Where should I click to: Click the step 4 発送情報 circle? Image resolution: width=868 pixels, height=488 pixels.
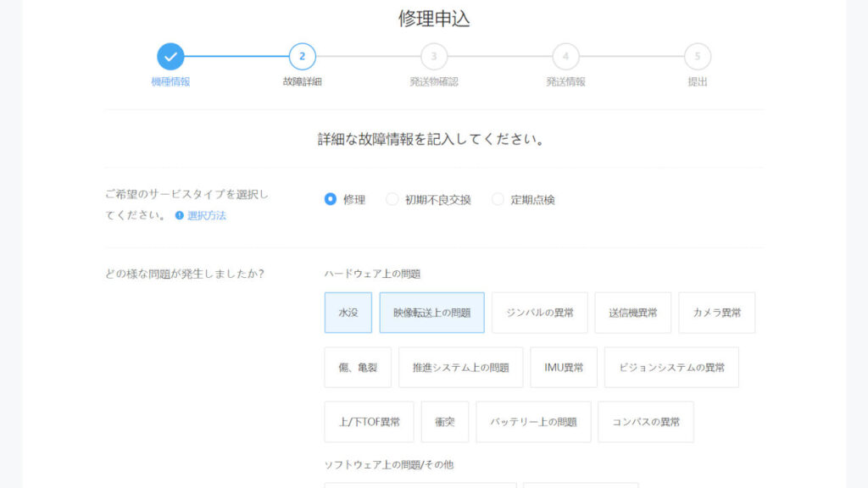pyautogui.click(x=565, y=57)
